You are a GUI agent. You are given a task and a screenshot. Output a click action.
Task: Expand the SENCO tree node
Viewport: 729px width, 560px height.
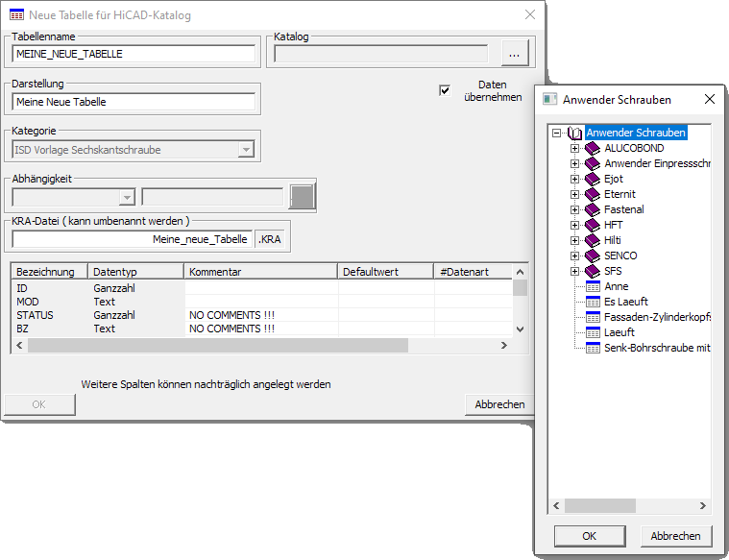pos(574,256)
